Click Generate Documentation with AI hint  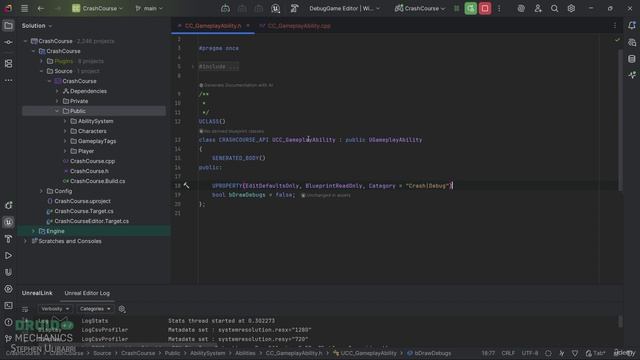click(236, 85)
